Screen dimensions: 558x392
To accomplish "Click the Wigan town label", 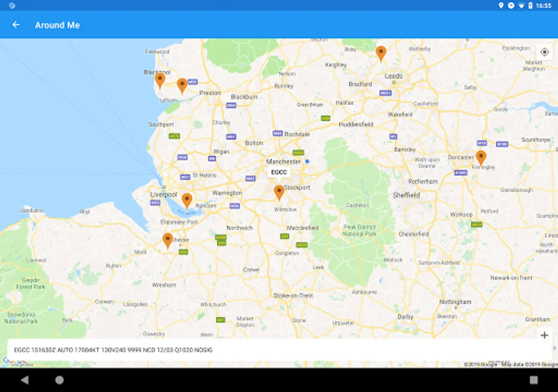I will (221, 152).
